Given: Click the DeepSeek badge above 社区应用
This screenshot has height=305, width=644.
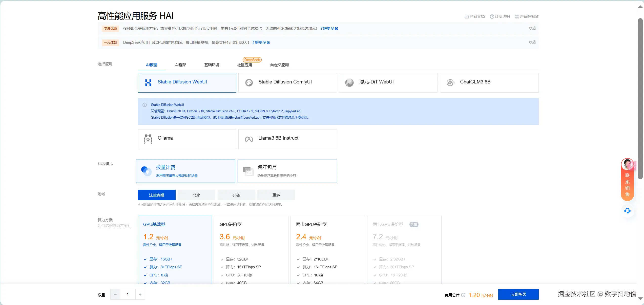Looking at the screenshot, I should pyautogui.click(x=252, y=60).
